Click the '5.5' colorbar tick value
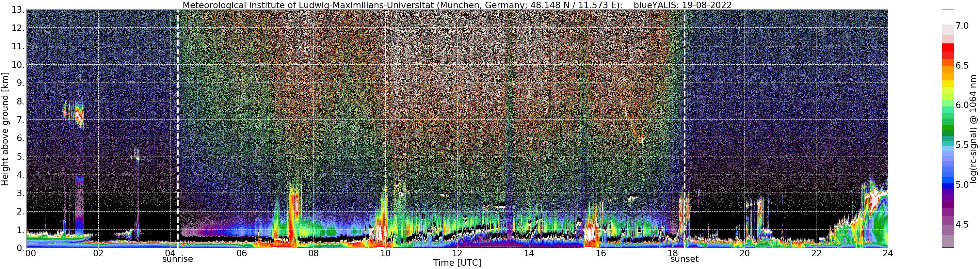Image resolution: width=980 pixels, height=269 pixels. (x=962, y=145)
